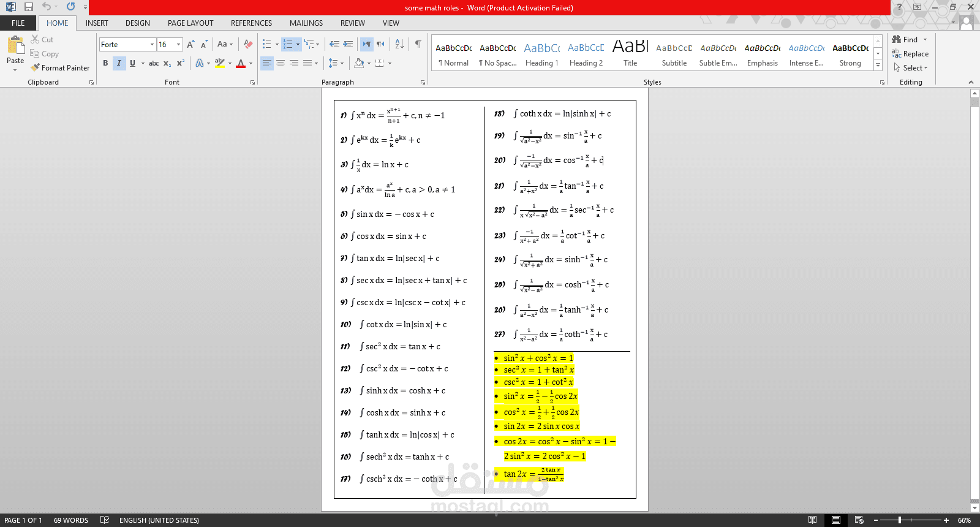Click 69 WORDS count in status bar

coord(71,520)
